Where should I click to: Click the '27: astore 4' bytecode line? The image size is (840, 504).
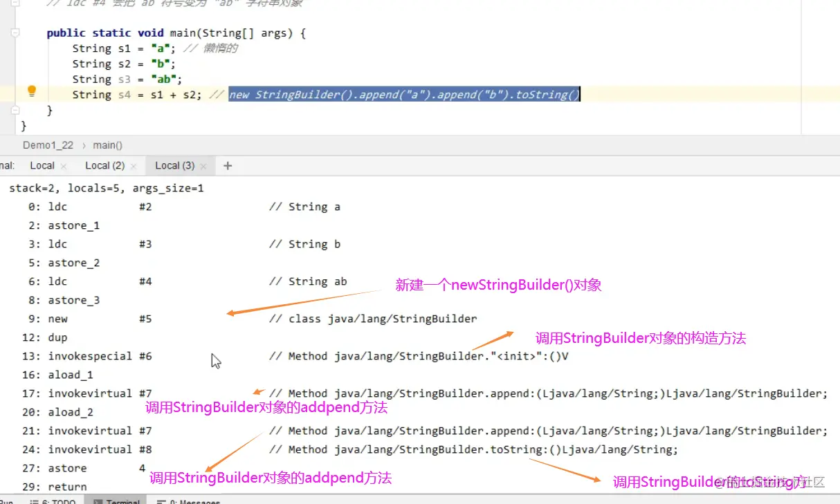tap(84, 468)
